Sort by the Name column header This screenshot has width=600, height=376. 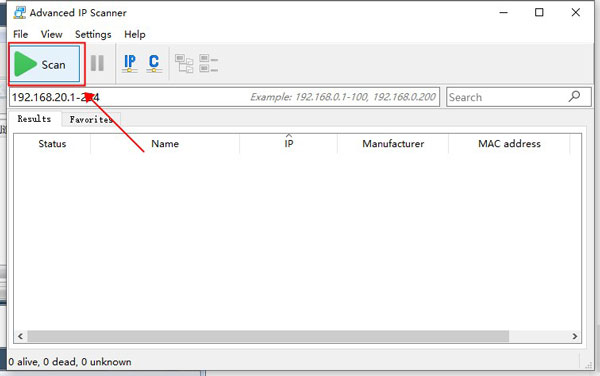click(x=165, y=144)
